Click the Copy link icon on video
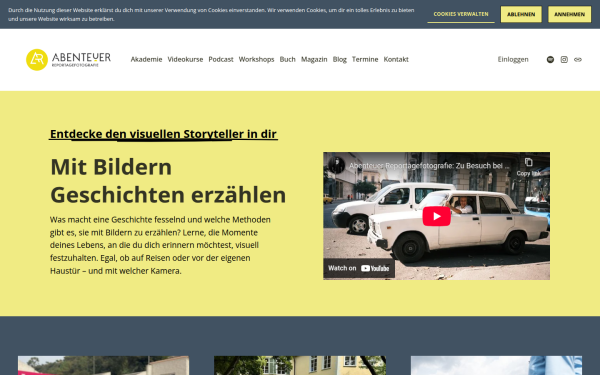600x375 pixels. pos(528,166)
